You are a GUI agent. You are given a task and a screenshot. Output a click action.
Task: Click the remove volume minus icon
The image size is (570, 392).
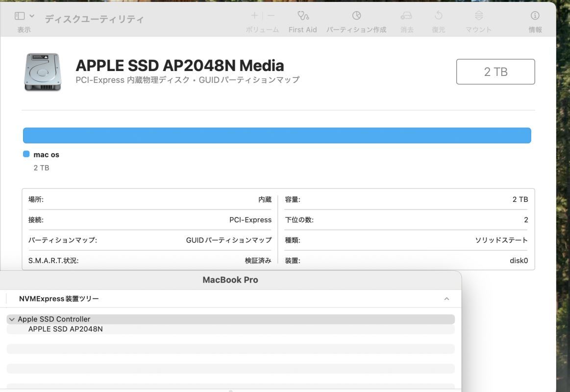coord(271,15)
